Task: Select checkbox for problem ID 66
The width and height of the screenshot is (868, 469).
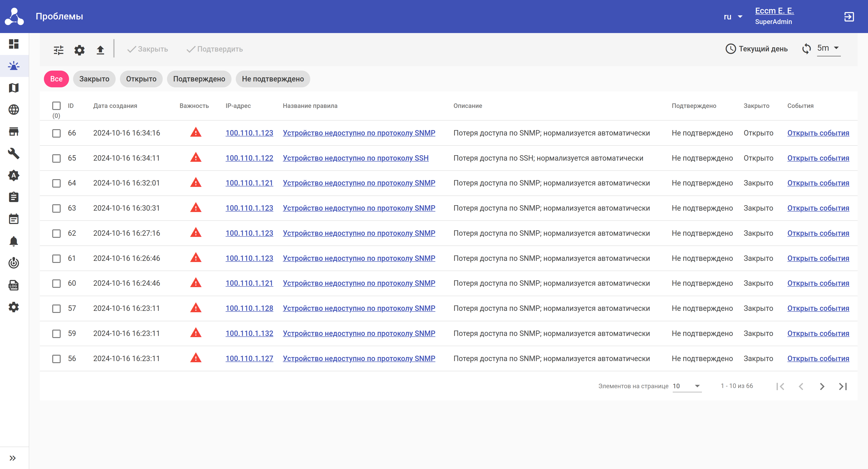Action: (56, 133)
